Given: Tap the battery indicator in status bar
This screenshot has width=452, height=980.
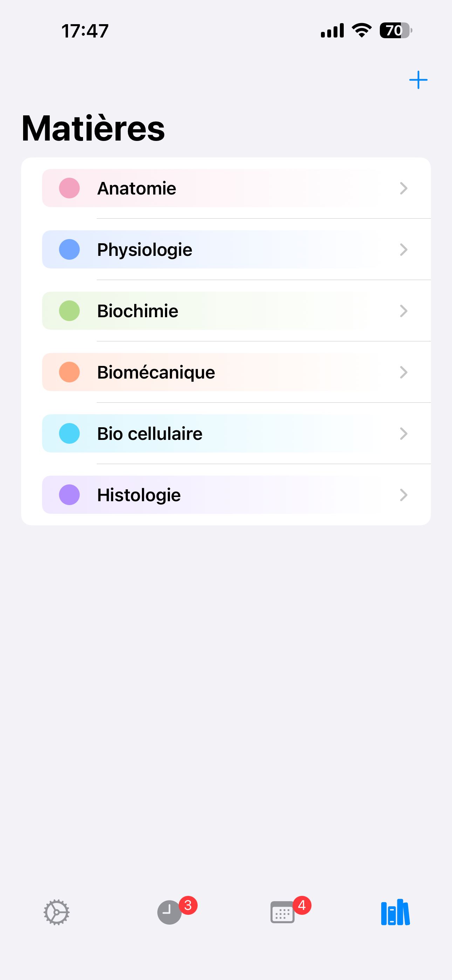Looking at the screenshot, I should 395,30.
